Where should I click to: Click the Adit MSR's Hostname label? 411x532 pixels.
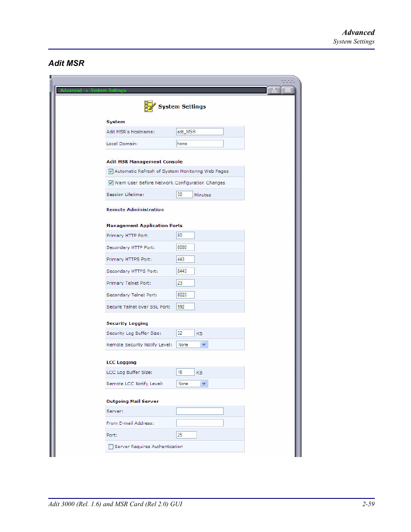click(x=131, y=132)
